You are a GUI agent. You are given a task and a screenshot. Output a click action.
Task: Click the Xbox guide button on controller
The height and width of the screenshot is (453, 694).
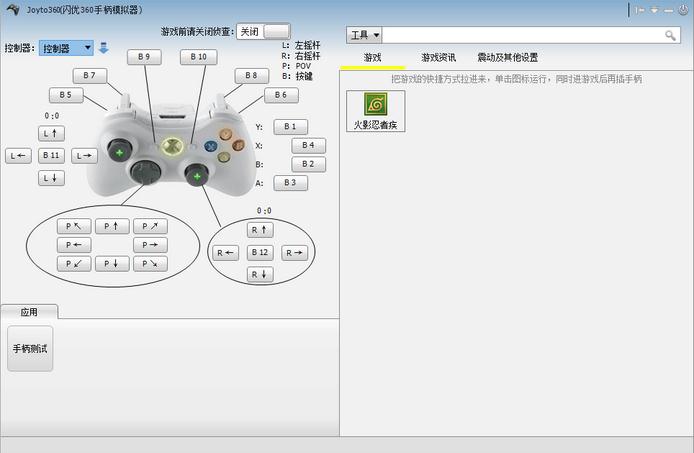coord(172,147)
